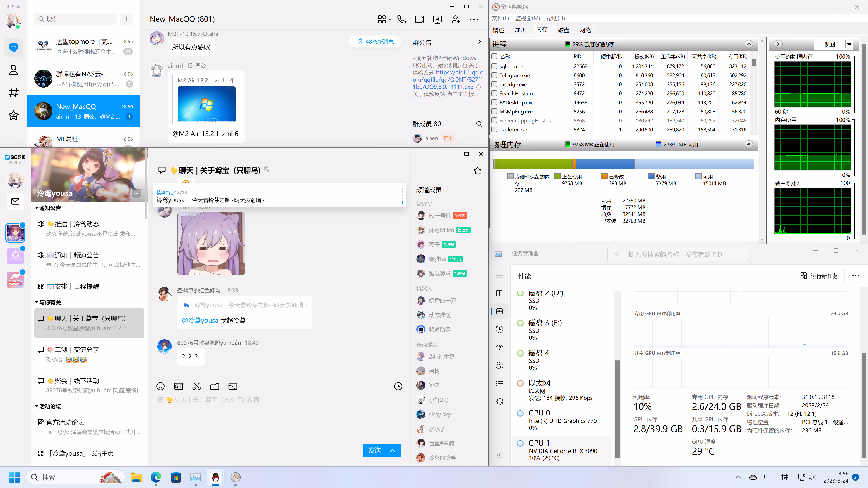Click the 发送 send button
Viewport: 868px width, 488px height.
point(375,451)
